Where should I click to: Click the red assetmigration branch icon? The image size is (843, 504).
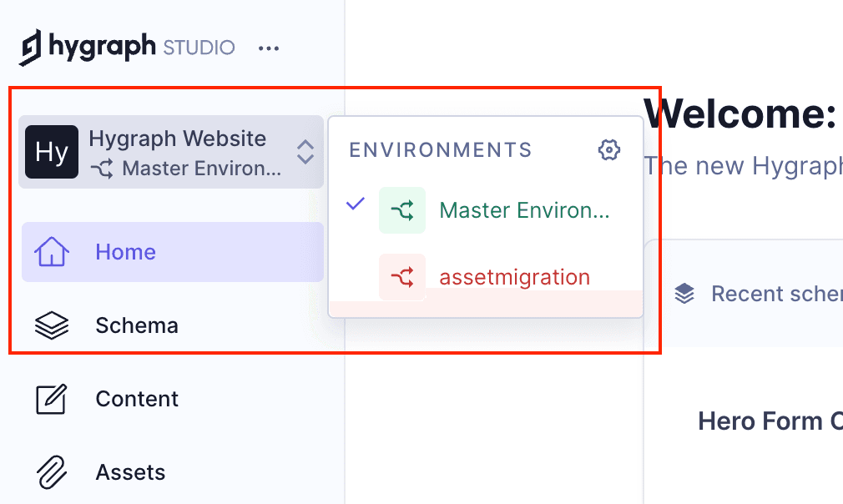click(x=401, y=277)
